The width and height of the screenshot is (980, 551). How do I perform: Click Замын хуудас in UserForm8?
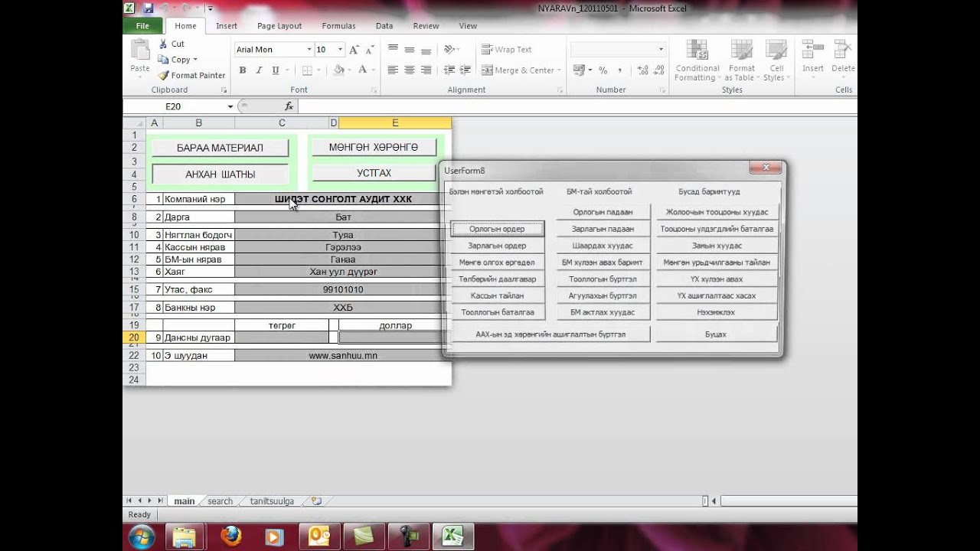pos(717,246)
